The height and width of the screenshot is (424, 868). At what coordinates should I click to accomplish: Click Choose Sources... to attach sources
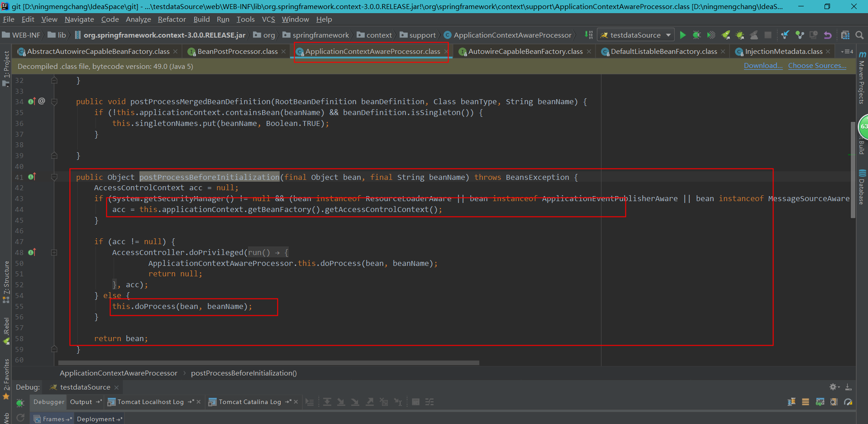click(x=817, y=66)
